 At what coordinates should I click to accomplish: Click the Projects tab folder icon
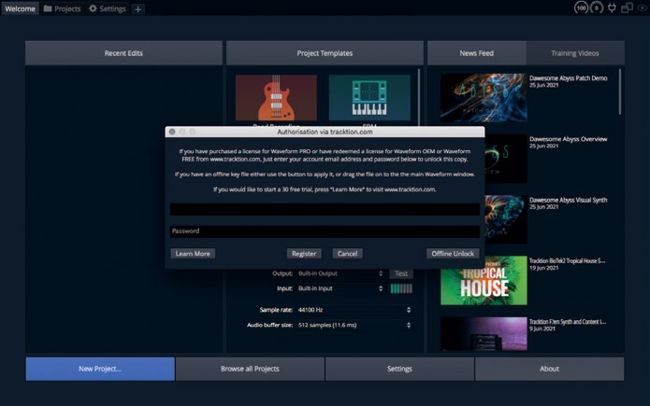[x=48, y=8]
